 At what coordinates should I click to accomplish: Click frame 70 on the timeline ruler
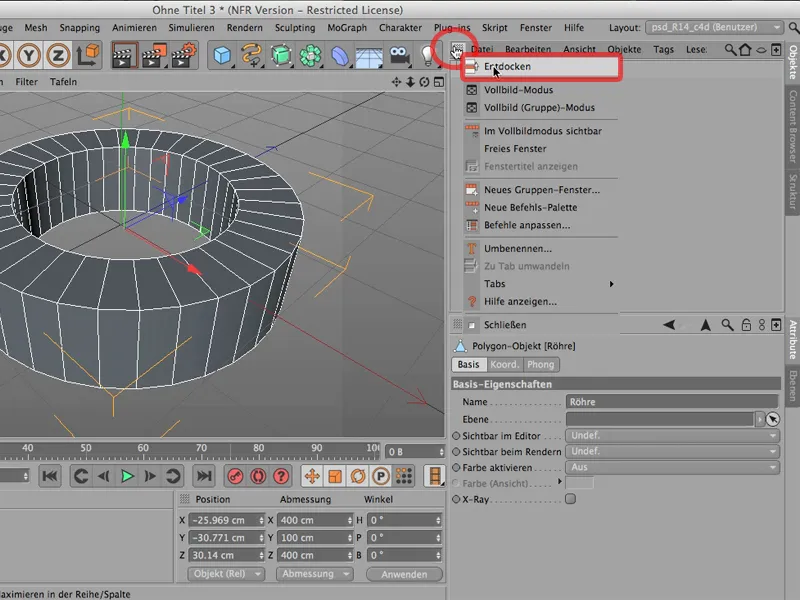[202, 448]
